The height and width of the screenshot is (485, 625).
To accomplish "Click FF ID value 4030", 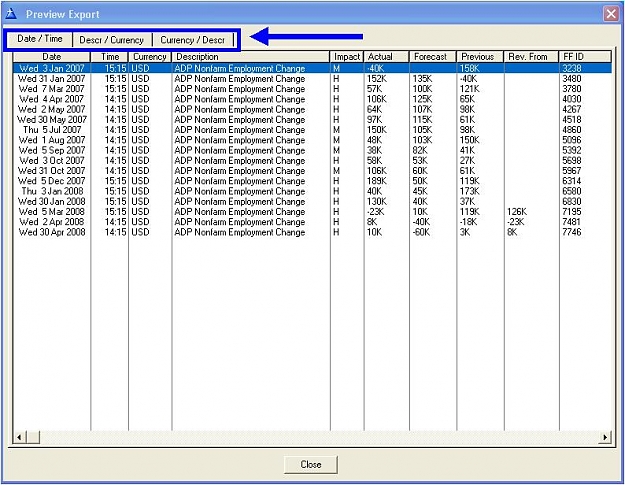I will pyautogui.click(x=572, y=99).
